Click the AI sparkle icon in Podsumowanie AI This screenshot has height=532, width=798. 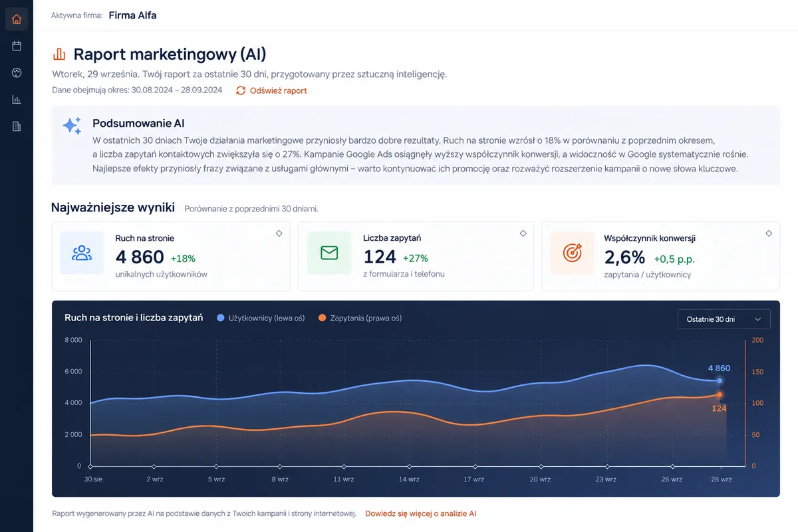pyautogui.click(x=72, y=126)
